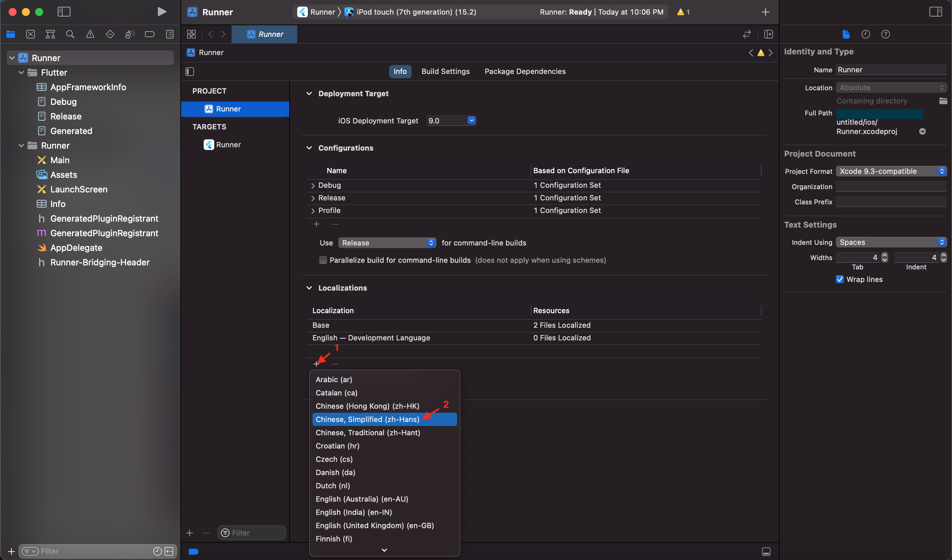The height and width of the screenshot is (560, 952).
Task: Add editor on right icon
Action: 768,35
